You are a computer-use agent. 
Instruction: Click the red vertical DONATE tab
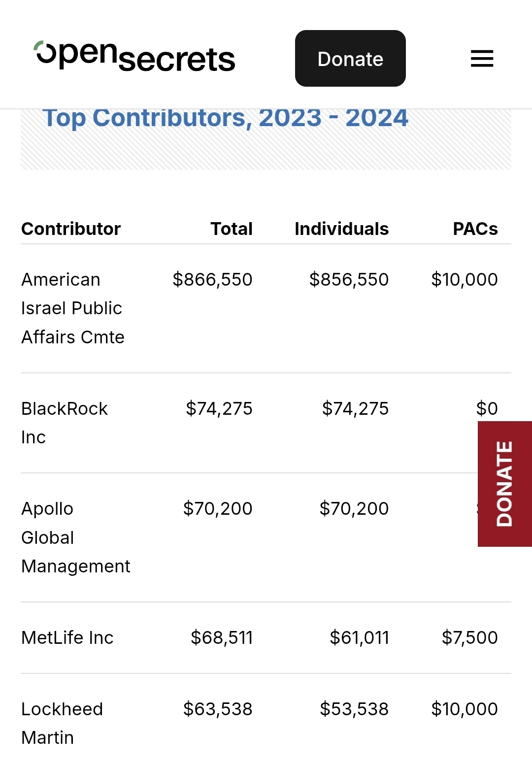coord(504,484)
